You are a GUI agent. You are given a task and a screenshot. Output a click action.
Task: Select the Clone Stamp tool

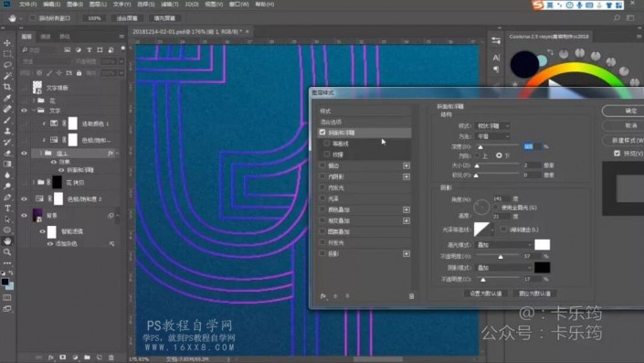coord(7,131)
